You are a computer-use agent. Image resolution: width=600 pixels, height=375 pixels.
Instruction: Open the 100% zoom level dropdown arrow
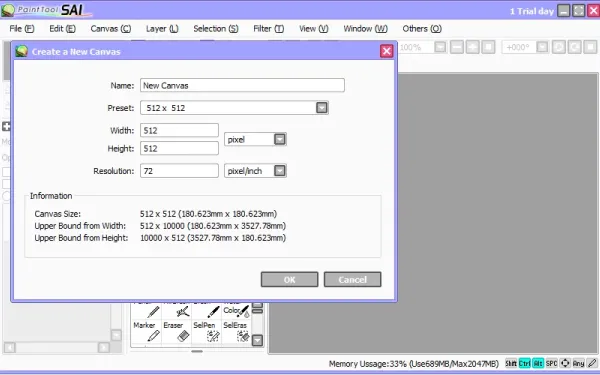(440, 47)
